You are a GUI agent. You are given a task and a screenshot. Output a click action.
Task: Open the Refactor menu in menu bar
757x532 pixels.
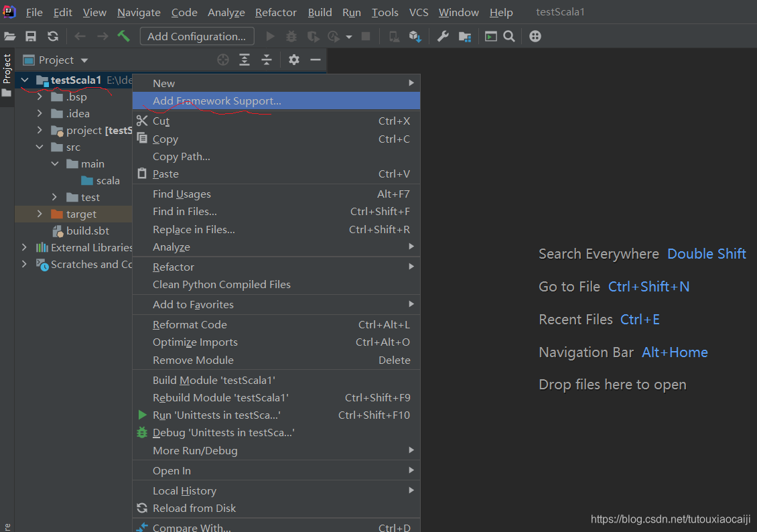click(275, 13)
